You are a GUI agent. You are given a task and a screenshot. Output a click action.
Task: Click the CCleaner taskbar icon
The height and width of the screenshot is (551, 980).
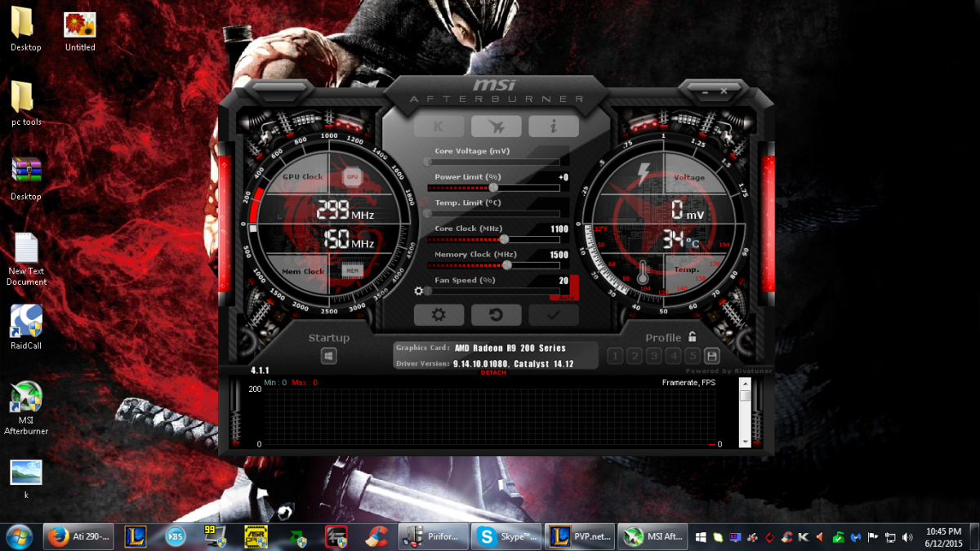coord(376,536)
